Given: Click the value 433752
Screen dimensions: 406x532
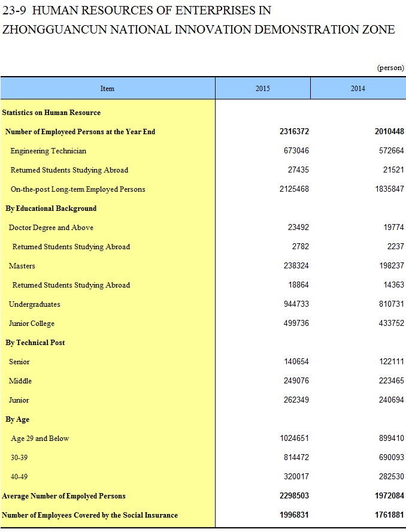Looking at the screenshot, I should [x=392, y=324].
